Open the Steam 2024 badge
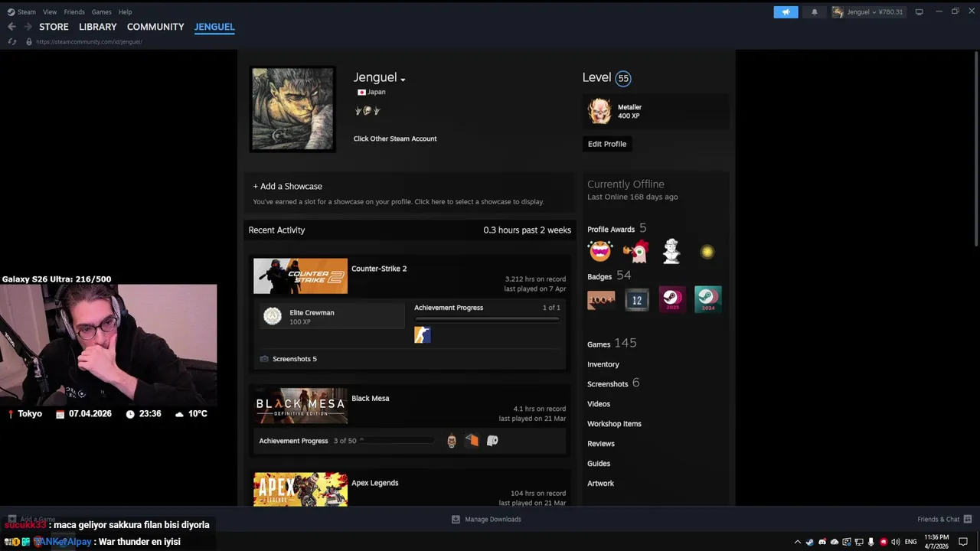980x551 pixels. [707, 300]
